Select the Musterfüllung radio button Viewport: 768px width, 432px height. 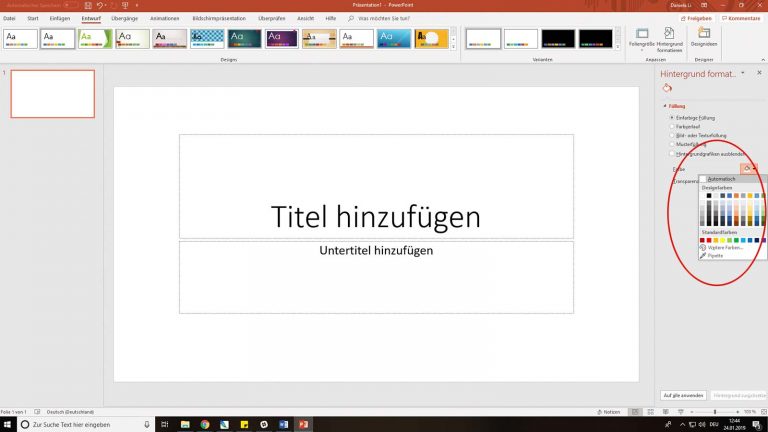[x=673, y=144]
